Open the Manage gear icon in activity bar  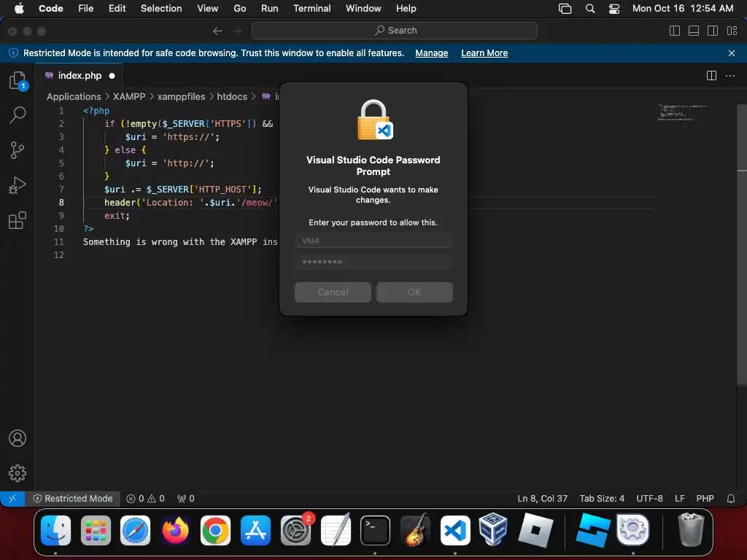[x=18, y=472]
